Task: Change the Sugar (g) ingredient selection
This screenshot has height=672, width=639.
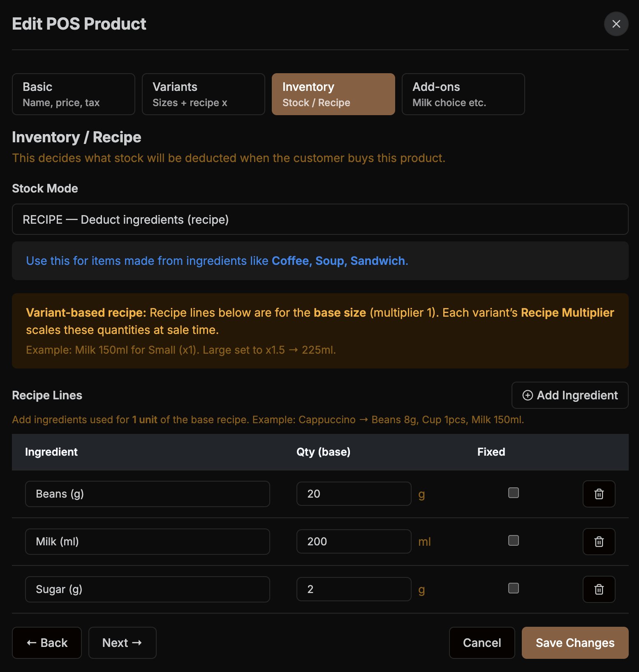Action: (147, 589)
